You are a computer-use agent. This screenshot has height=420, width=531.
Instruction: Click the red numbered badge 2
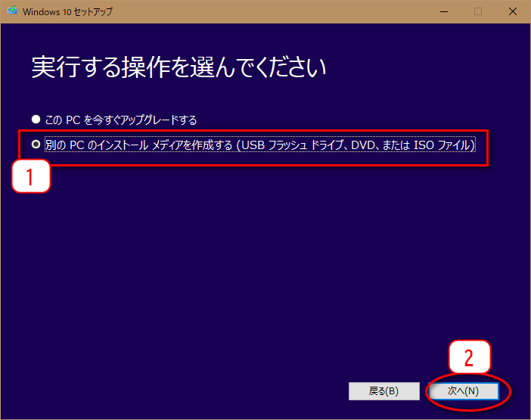(x=469, y=359)
